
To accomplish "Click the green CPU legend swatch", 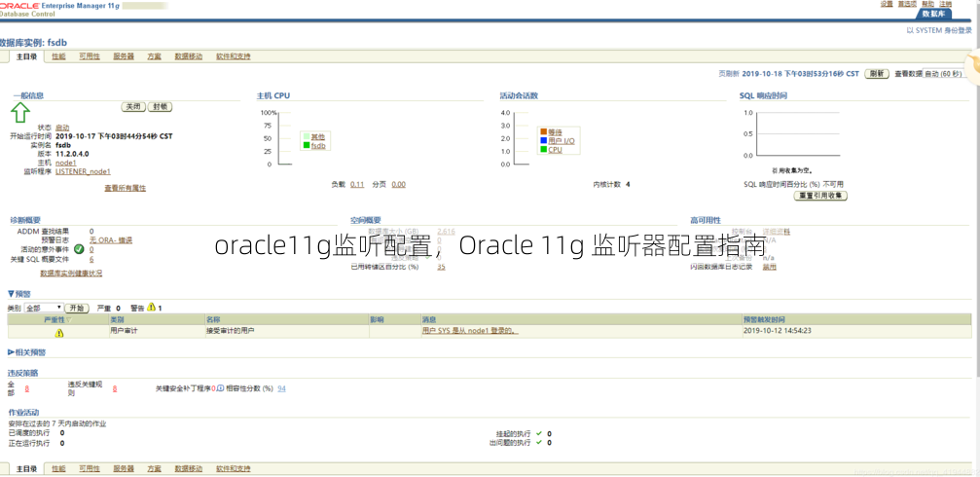I will [x=543, y=149].
